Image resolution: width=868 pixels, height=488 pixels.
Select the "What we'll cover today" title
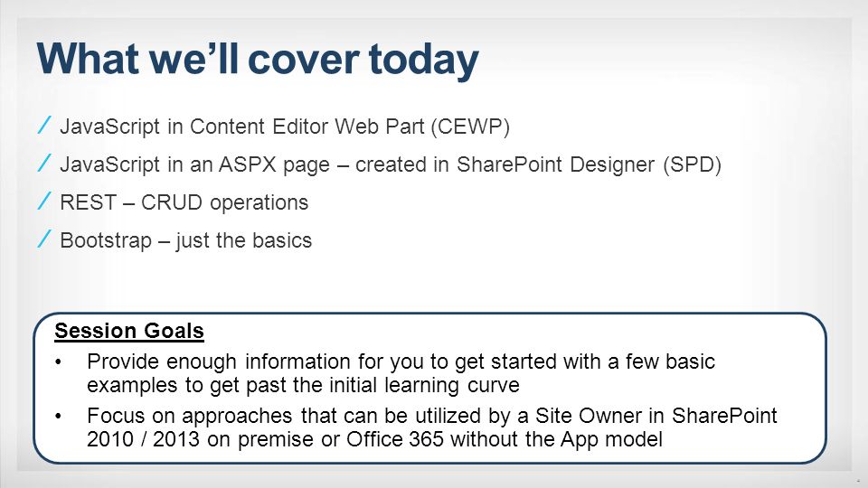pos(258,60)
